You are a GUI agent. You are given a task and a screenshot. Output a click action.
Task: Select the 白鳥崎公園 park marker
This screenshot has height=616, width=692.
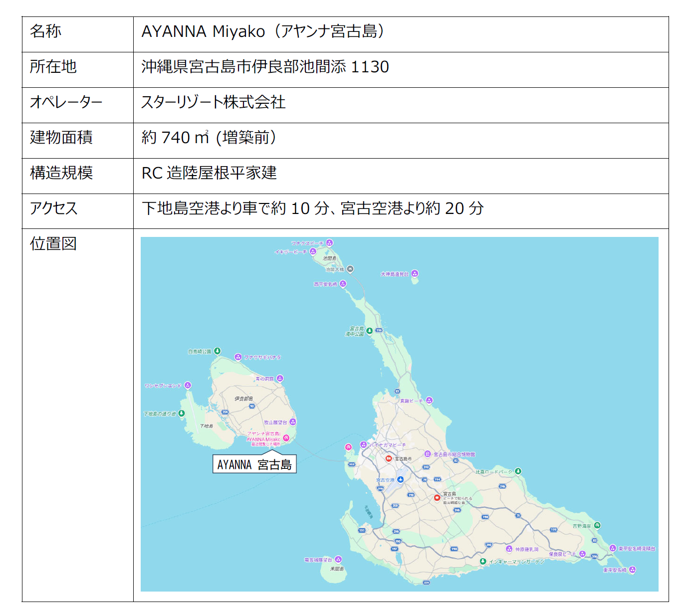point(218,351)
